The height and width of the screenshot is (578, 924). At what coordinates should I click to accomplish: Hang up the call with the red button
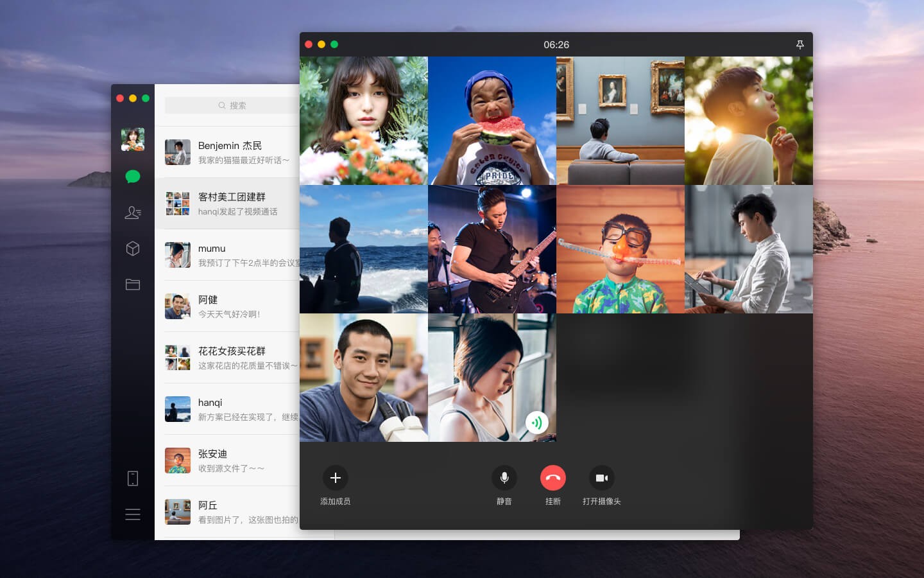[x=553, y=478]
